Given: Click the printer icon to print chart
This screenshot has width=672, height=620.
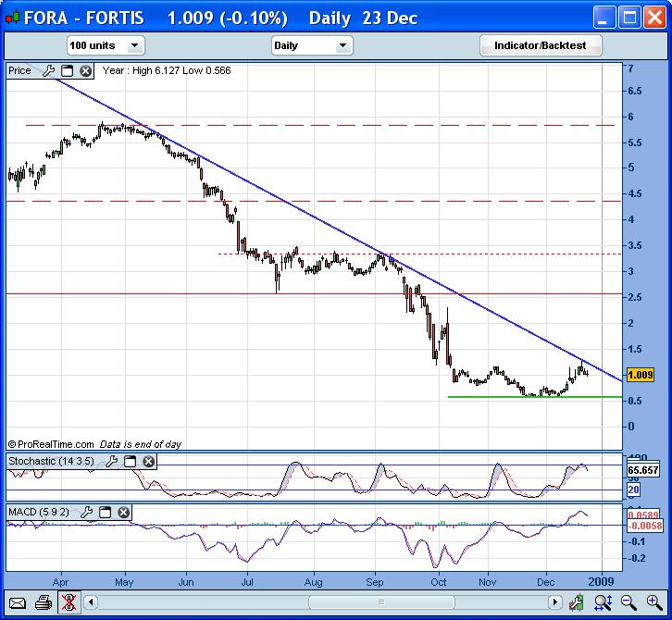Looking at the screenshot, I should tap(44, 602).
